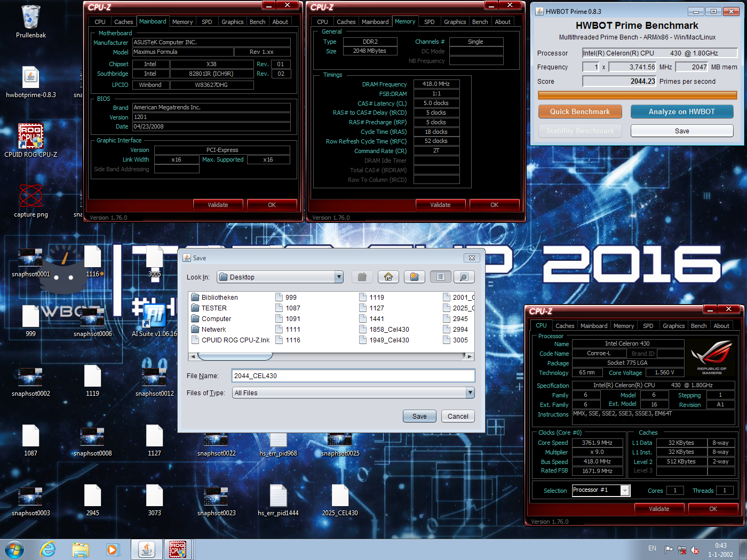Open Memory tab in Mainboard CPU-Z window
The height and width of the screenshot is (560, 747).
coord(182,22)
